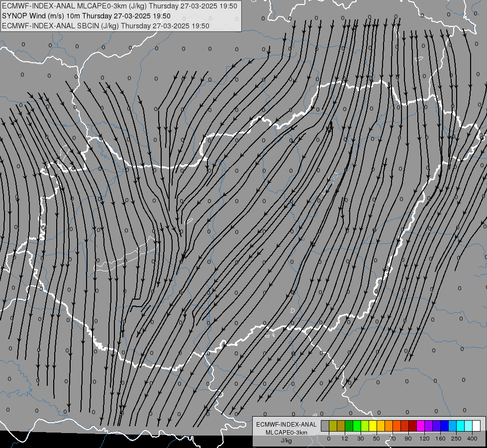Select the magenta legend swatch
This screenshot has width=487, height=448.
[x=420, y=426]
